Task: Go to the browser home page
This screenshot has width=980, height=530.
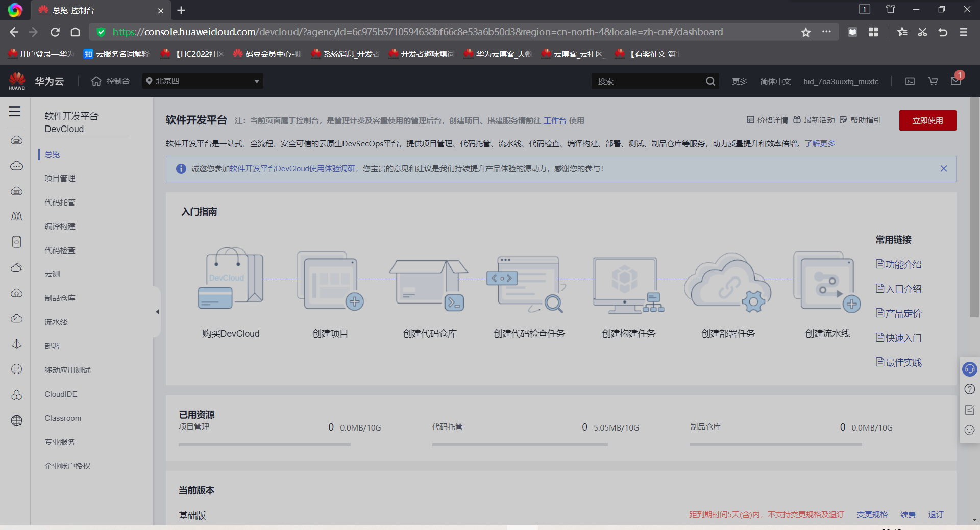Action: pyautogui.click(x=76, y=32)
